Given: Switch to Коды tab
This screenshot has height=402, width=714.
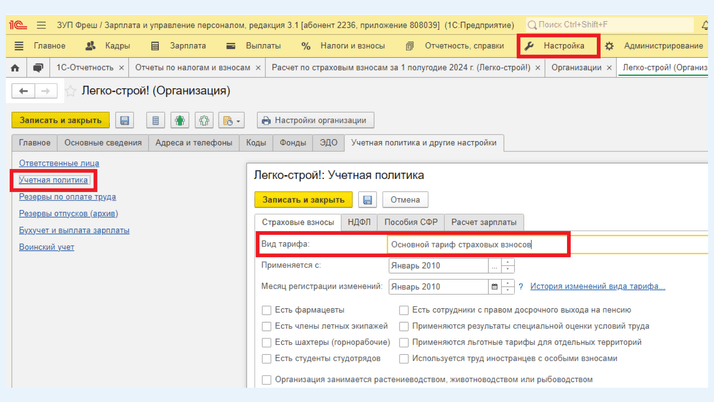Looking at the screenshot, I should coord(256,143).
